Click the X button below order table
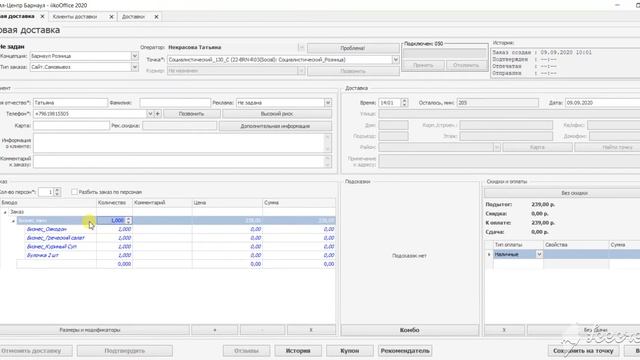The height and width of the screenshot is (360, 640). tap(311, 330)
